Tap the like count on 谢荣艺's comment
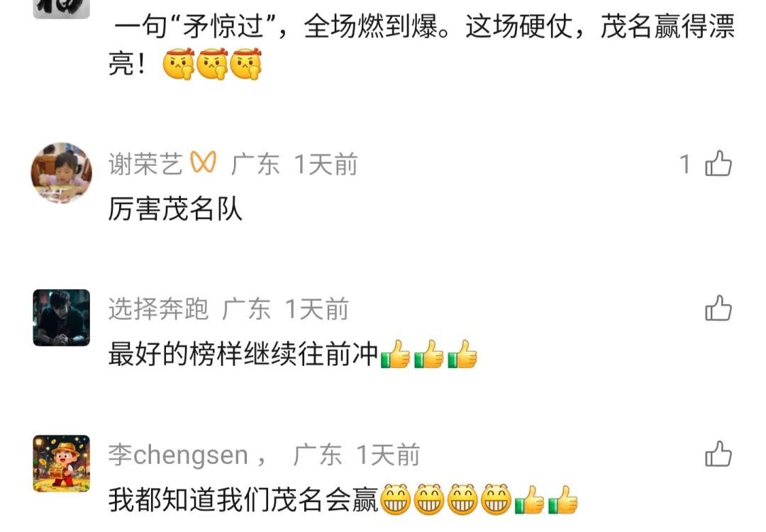This screenshot has width=766, height=532. tap(685, 164)
